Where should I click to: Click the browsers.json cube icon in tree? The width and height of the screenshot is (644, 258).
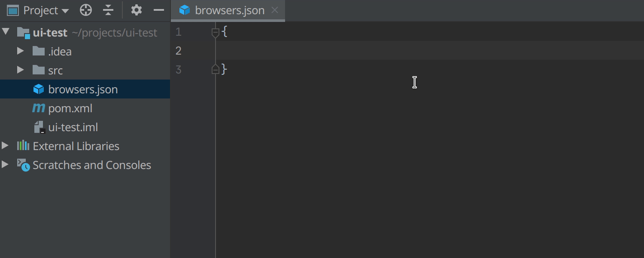tap(39, 89)
